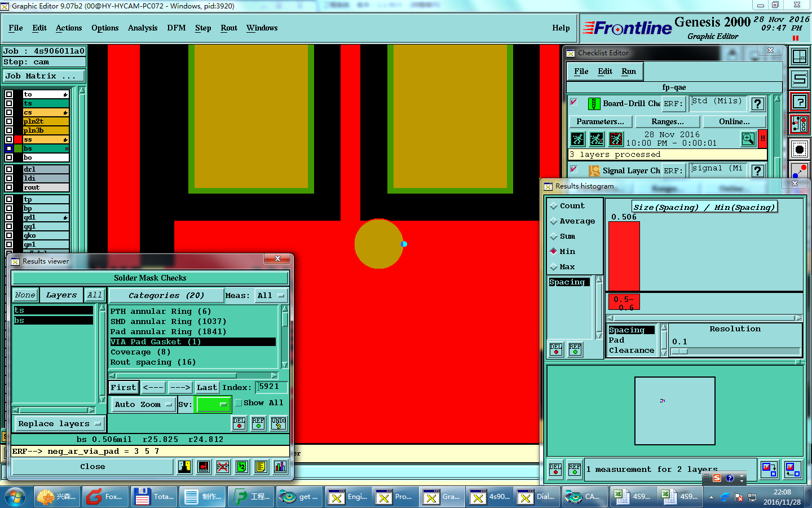This screenshot has width=812, height=508.
Task: Click the yellow-black silhouette icon beside Close
Action: point(185,467)
